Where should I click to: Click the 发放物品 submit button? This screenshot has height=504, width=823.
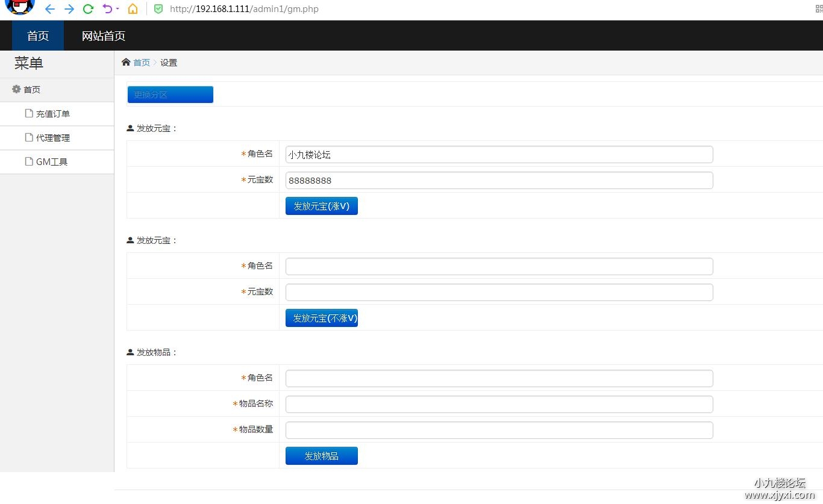pos(321,456)
